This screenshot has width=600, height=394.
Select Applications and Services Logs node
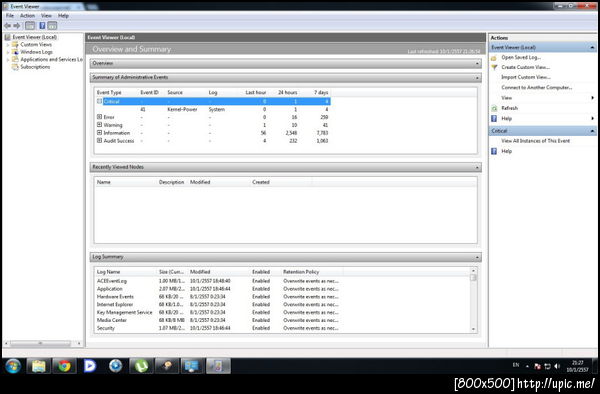point(51,59)
